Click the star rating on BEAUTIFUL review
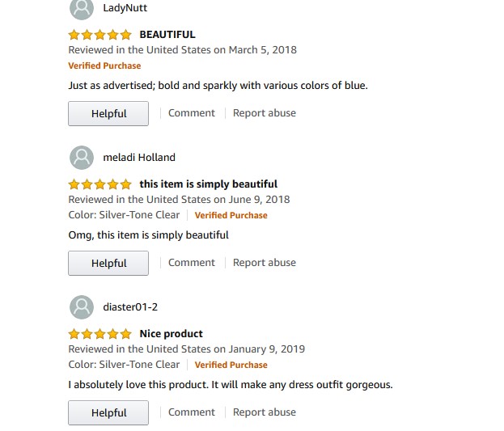Image resolution: width=504 pixels, height=431 pixels. [100, 35]
